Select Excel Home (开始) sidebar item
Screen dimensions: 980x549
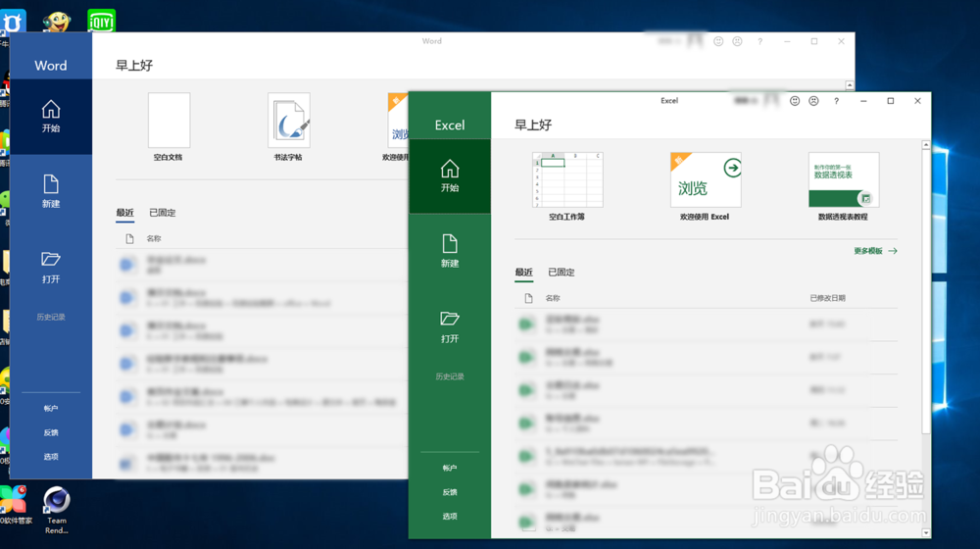[450, 175]
